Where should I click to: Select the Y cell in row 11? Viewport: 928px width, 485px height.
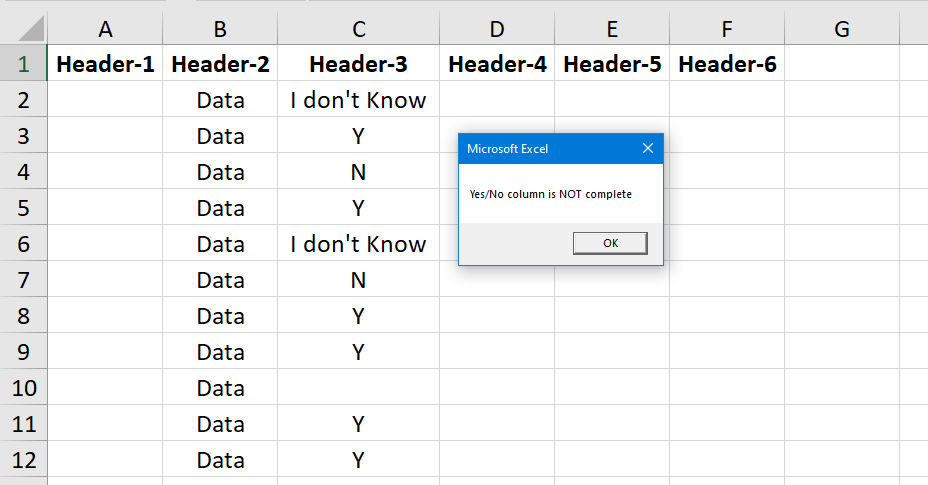[359, 424]
